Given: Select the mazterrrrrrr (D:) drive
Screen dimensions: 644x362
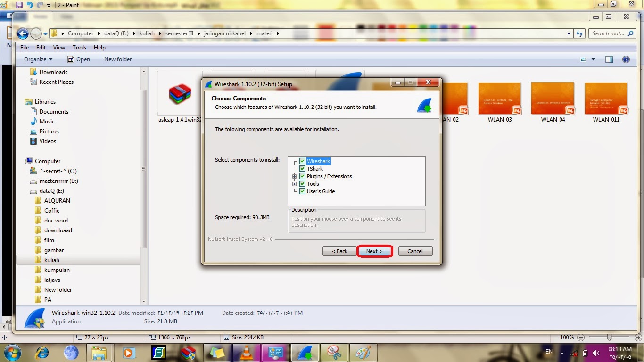Looking at the screenshot, I should pyautogui.click(x=58, y=181).
